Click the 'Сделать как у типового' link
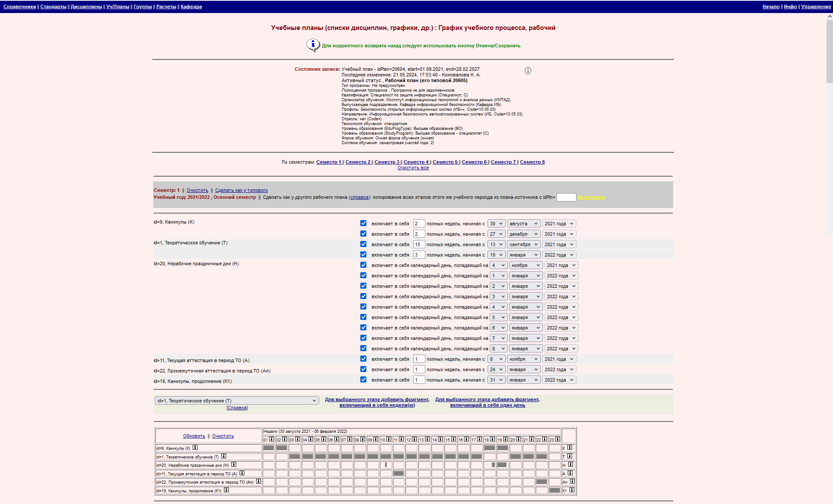 241,190
